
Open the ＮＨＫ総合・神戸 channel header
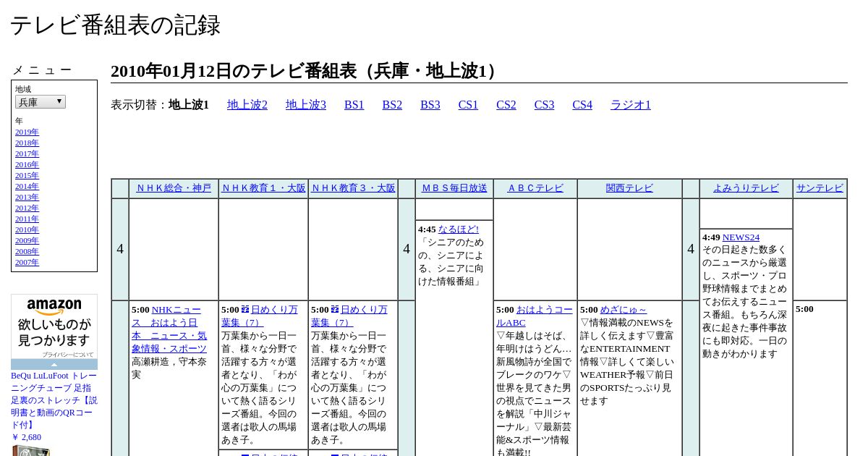[174, 188]
